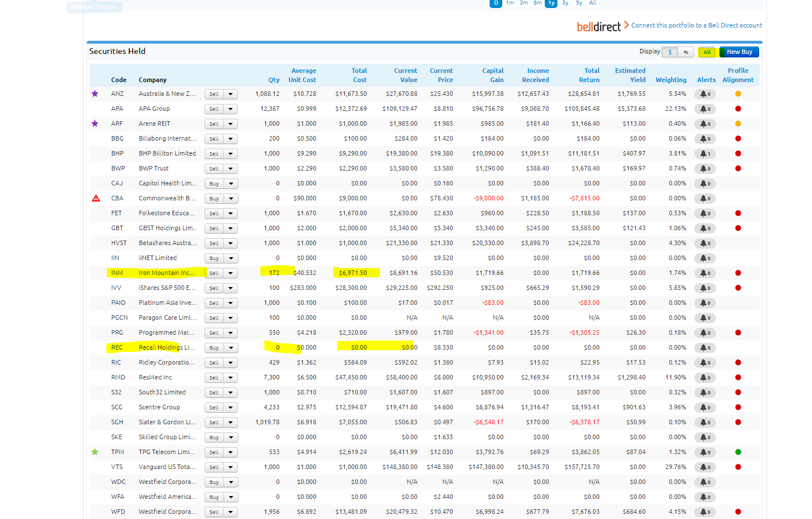Click the green star beside TPM

tap(95, 452)
